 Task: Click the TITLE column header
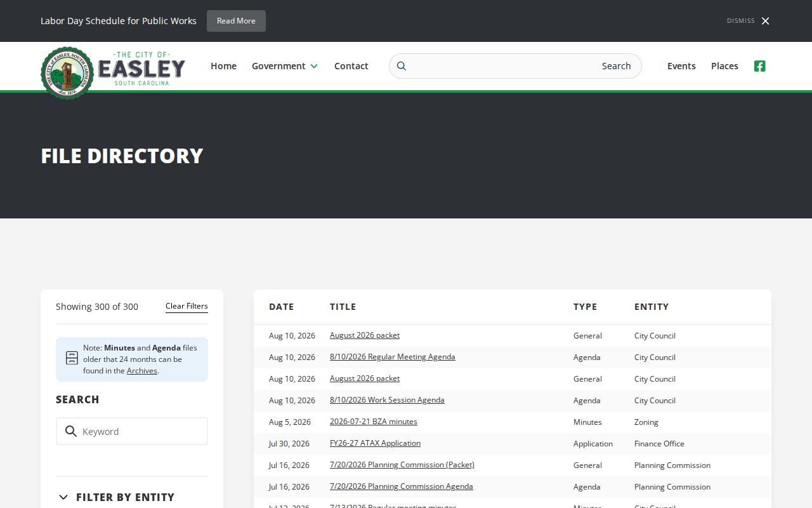(x=343, y=307)
